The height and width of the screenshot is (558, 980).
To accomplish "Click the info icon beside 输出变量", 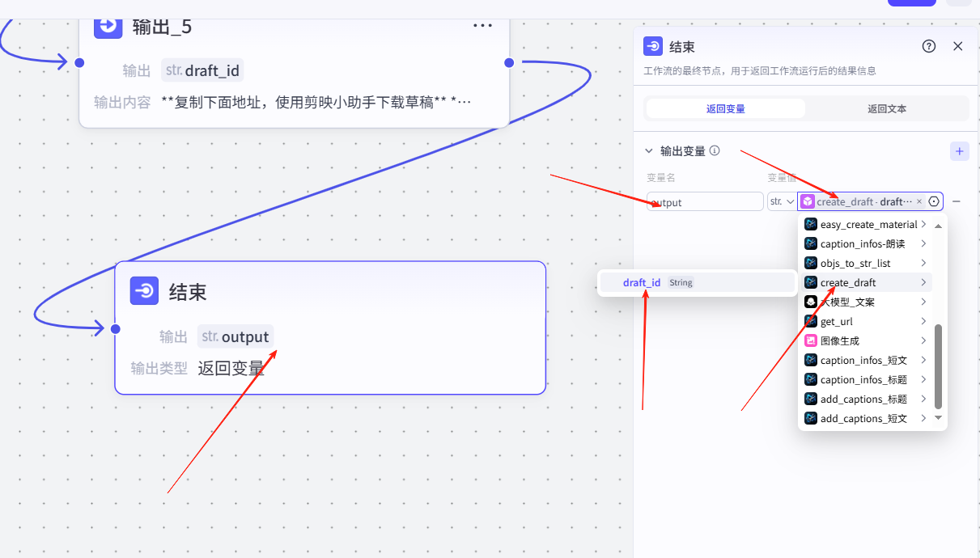I will [715, 150].
